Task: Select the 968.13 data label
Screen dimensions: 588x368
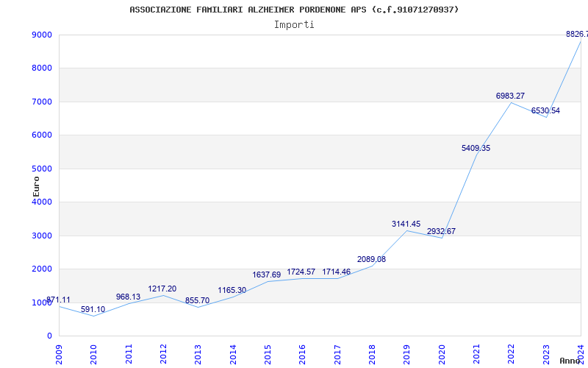Action: [128, 297]
